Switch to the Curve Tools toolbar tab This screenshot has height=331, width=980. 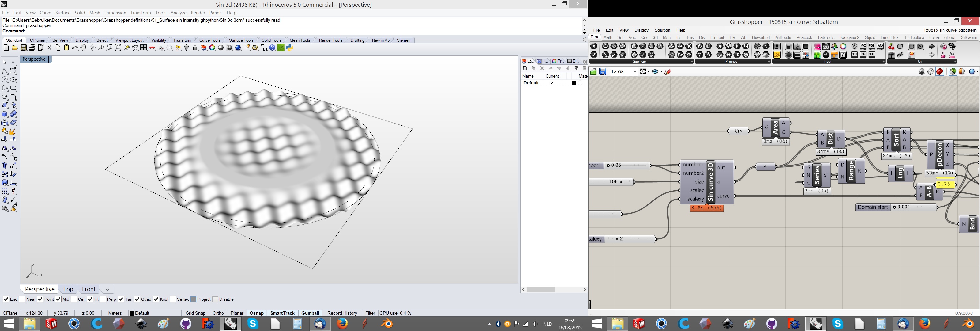click(x=209, y=40)
